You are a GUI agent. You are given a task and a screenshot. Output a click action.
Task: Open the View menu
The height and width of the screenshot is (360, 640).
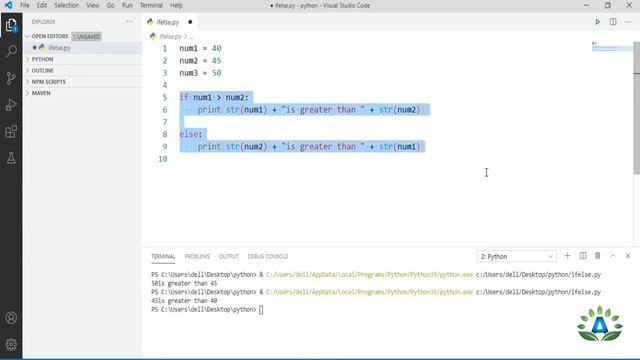pos(93,5)
